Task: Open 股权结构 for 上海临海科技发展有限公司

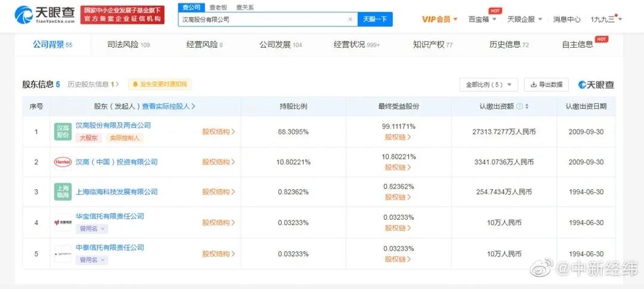Action: 218,192
